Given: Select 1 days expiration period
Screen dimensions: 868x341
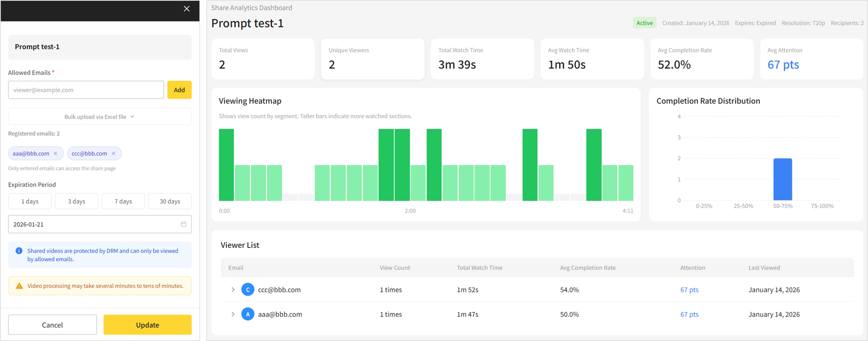Looking at the screenshot, I should pos(30,201).
